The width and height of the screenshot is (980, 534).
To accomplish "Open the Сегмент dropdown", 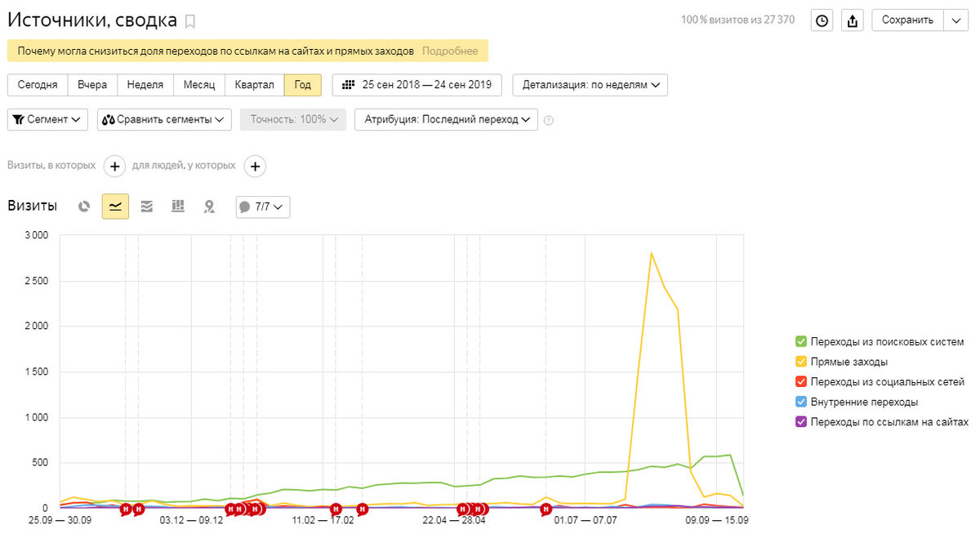I will point(49,119).
